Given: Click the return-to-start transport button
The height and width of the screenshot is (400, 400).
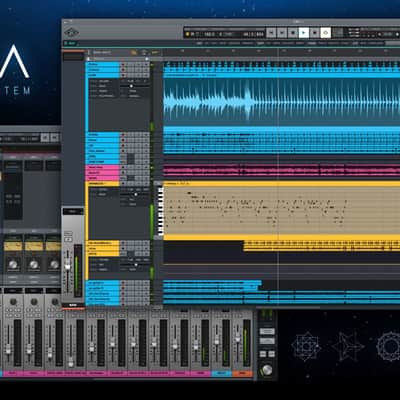Looking at the screenshot, I should (x=271, y=33).
